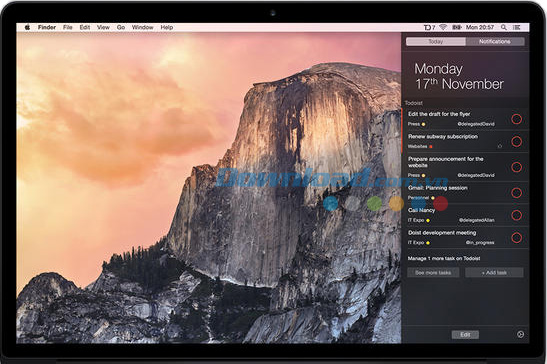Click the Mon 20:57 clock
The width and height of the screenshot is (547, 364).
[x=480, y=27]
